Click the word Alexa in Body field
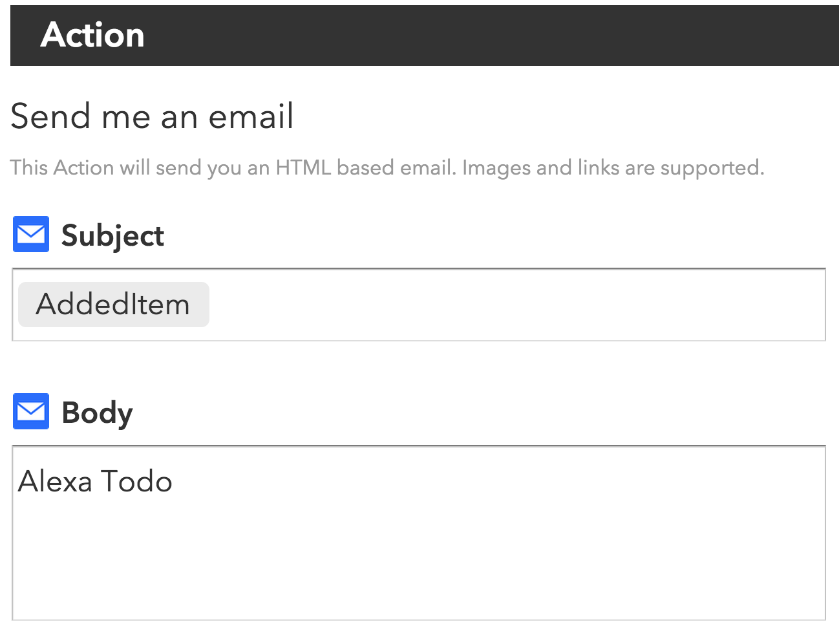Screen dimensions: 839x644 [55, 482]
